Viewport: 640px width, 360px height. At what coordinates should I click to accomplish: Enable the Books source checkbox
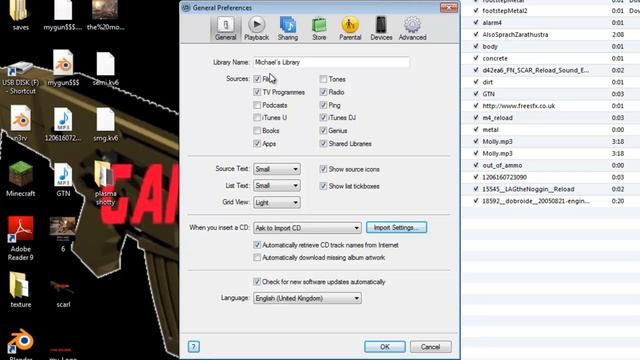click(257, 131)
